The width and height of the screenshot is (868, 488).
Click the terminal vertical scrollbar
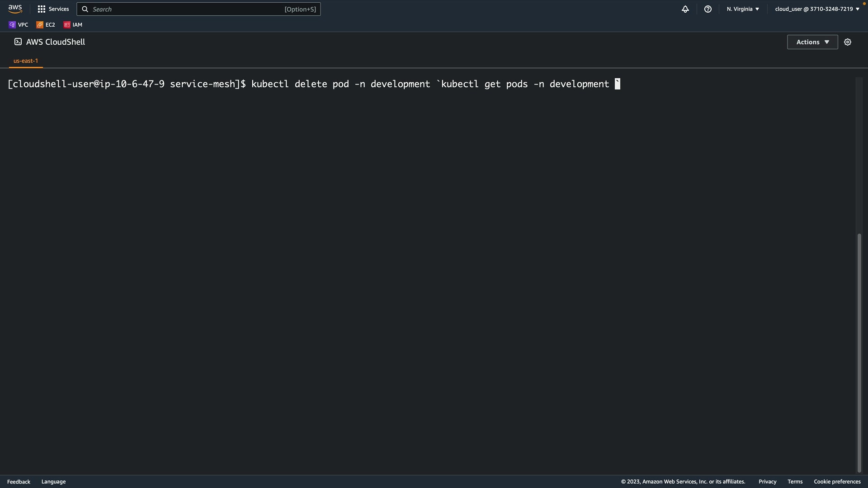859,352
